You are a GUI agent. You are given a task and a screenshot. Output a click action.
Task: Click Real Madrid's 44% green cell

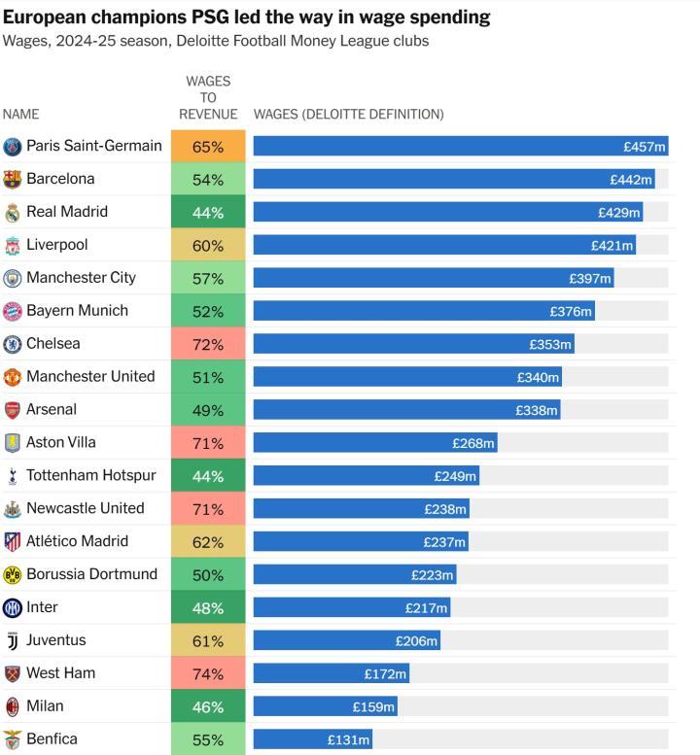pos(208,212)
